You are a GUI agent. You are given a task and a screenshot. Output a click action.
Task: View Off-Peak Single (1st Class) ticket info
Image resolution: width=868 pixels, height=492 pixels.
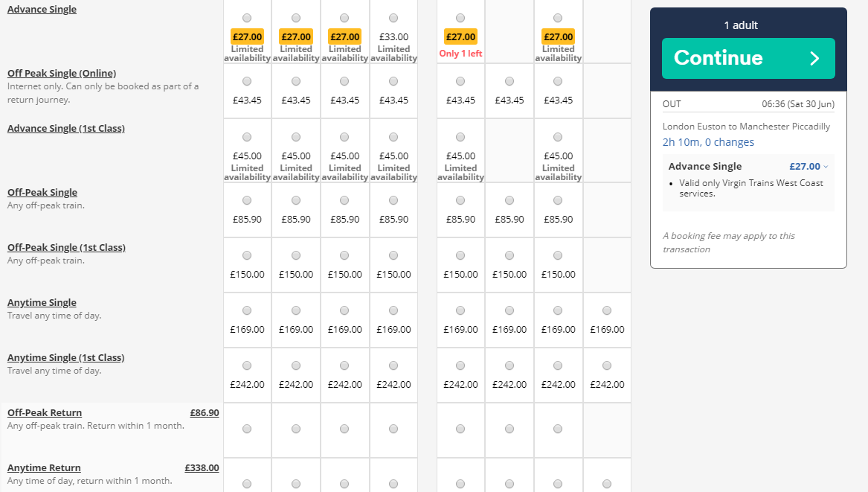tap(66, 247)
